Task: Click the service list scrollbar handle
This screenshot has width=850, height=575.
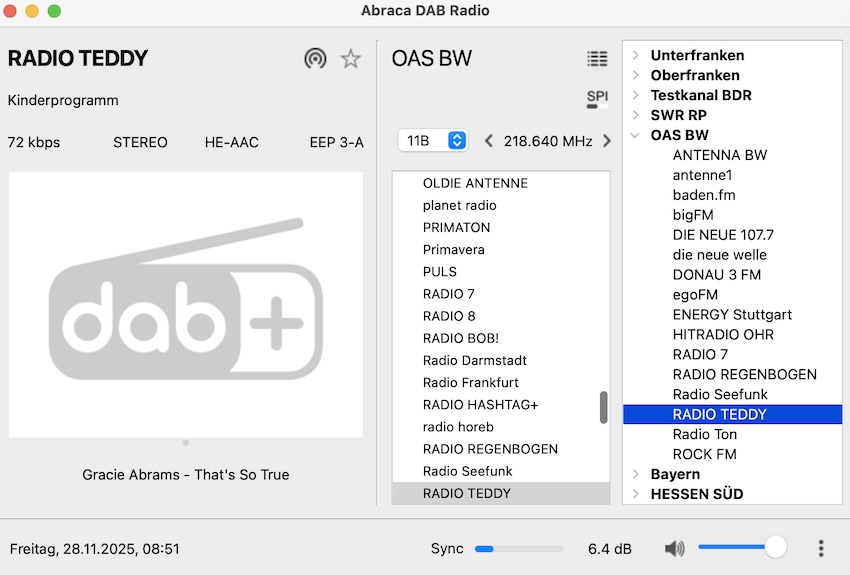Action: [x=603, y=407]
